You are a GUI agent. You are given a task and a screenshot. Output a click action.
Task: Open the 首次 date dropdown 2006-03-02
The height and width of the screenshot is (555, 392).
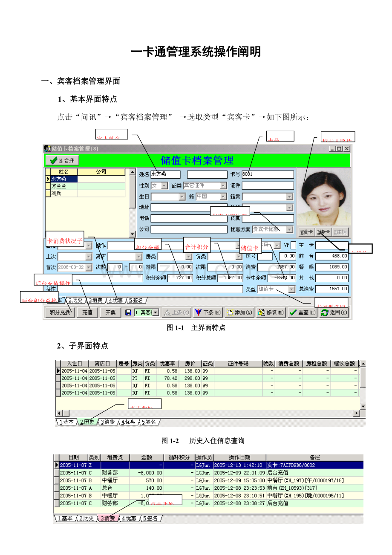coord(89,267)
